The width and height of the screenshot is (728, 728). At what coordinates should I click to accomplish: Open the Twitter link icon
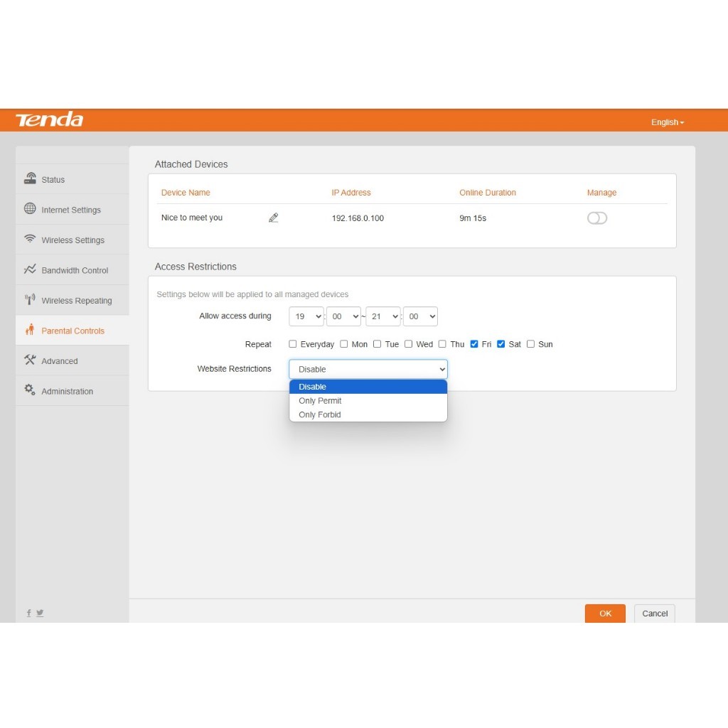40,613
